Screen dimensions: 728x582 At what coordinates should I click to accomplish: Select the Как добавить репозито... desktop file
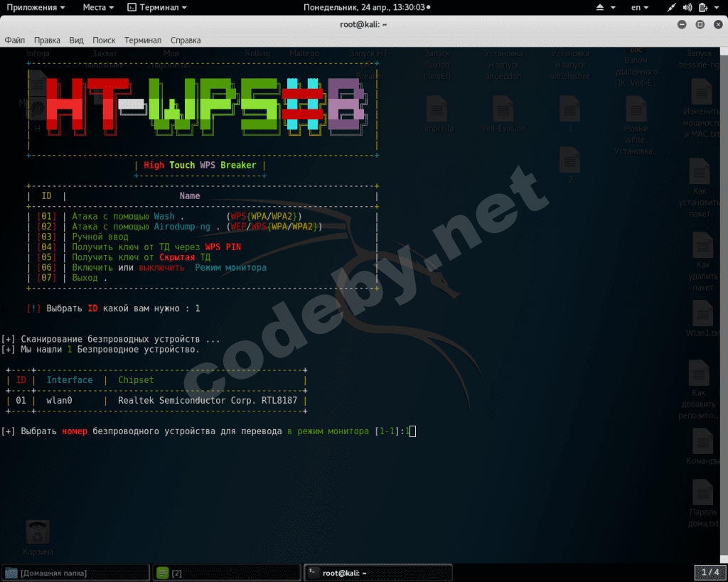(699, 390)
